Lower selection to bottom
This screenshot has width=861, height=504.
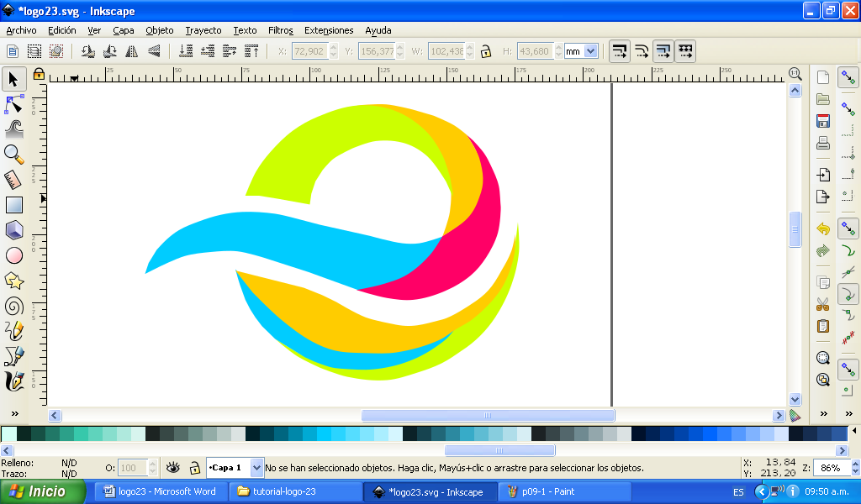(x=186, y=51)
